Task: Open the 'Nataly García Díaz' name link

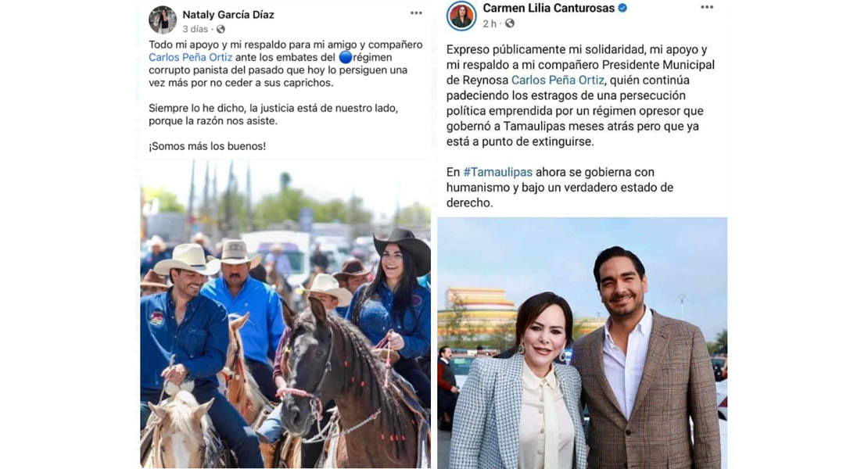Action: [228, 15]
